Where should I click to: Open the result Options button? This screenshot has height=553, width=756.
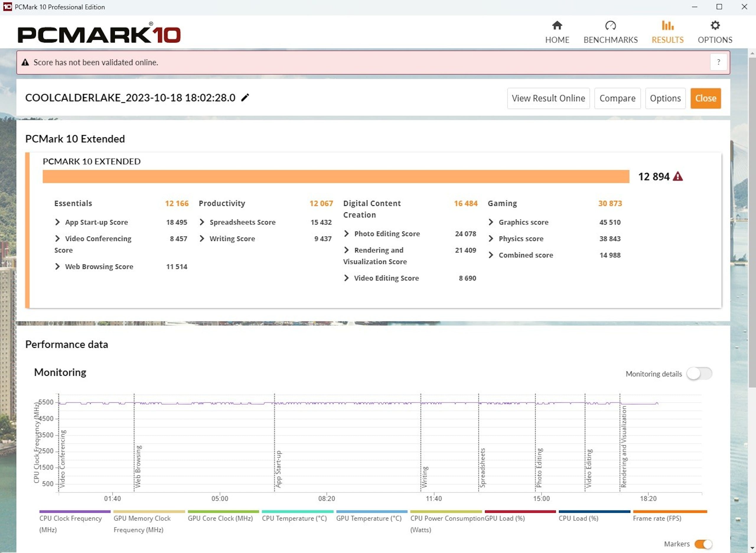click(x=665, y=98)
